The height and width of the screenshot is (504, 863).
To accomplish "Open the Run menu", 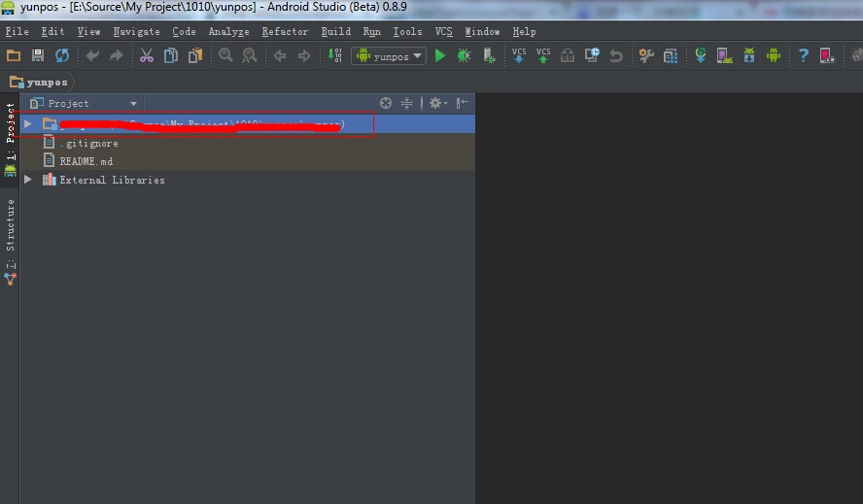I will (x=371, y=32).
